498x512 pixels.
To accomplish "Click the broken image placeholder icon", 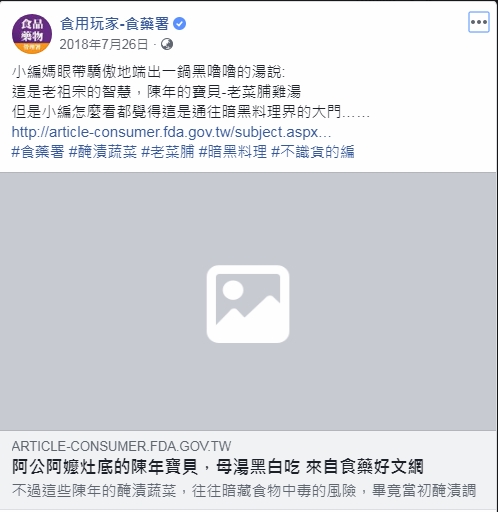I will 248,304.
